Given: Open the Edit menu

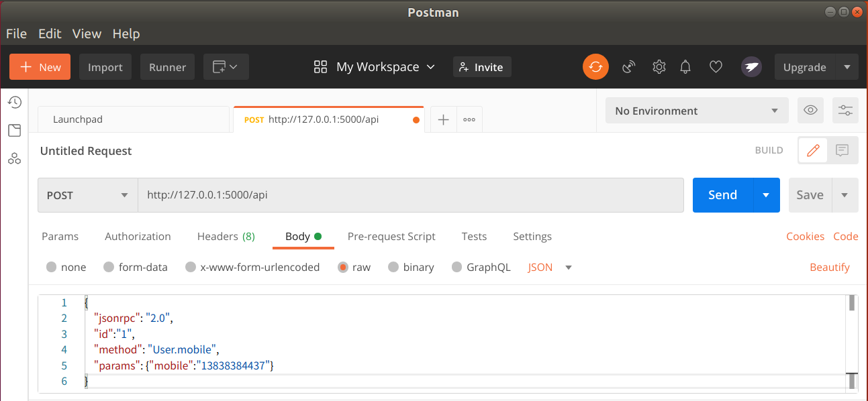Looking at the screenshot, I should 50,34.
